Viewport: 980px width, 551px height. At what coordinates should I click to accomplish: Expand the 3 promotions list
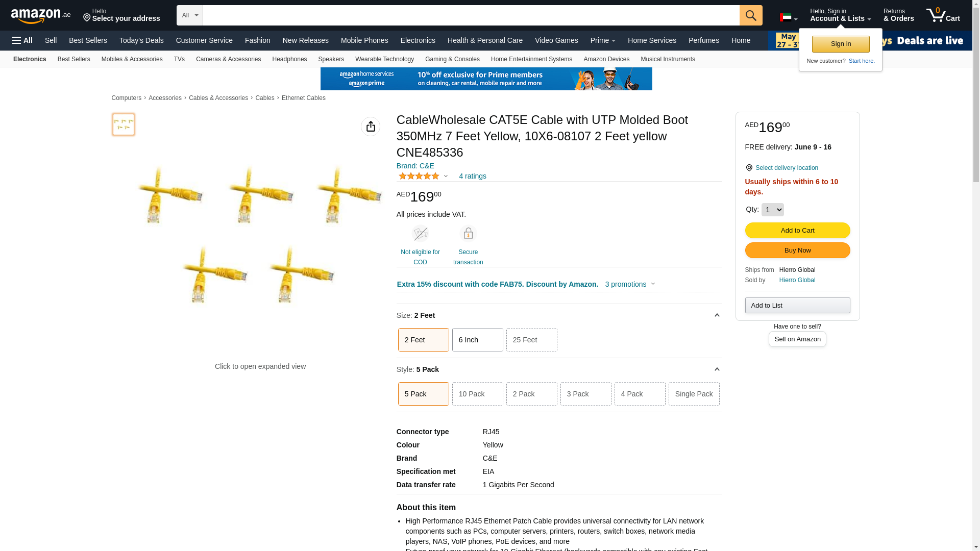tap(630, 284)
